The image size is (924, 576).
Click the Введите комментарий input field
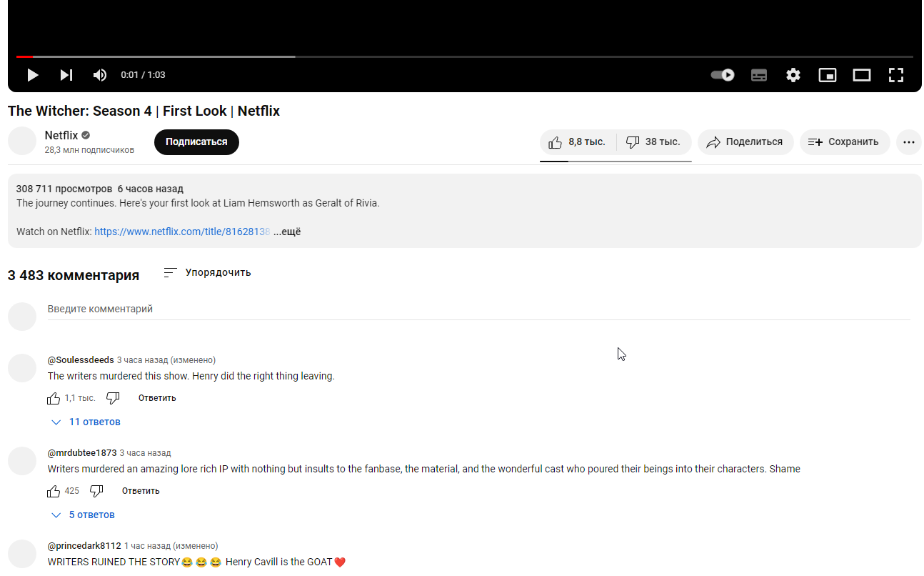478,309
